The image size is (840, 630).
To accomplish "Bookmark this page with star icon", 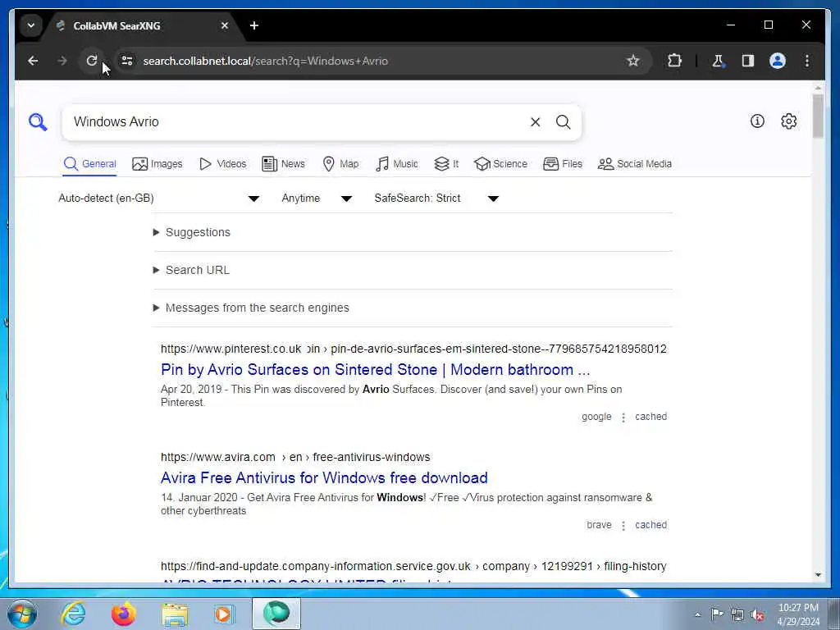I will (x=632, y=61).
